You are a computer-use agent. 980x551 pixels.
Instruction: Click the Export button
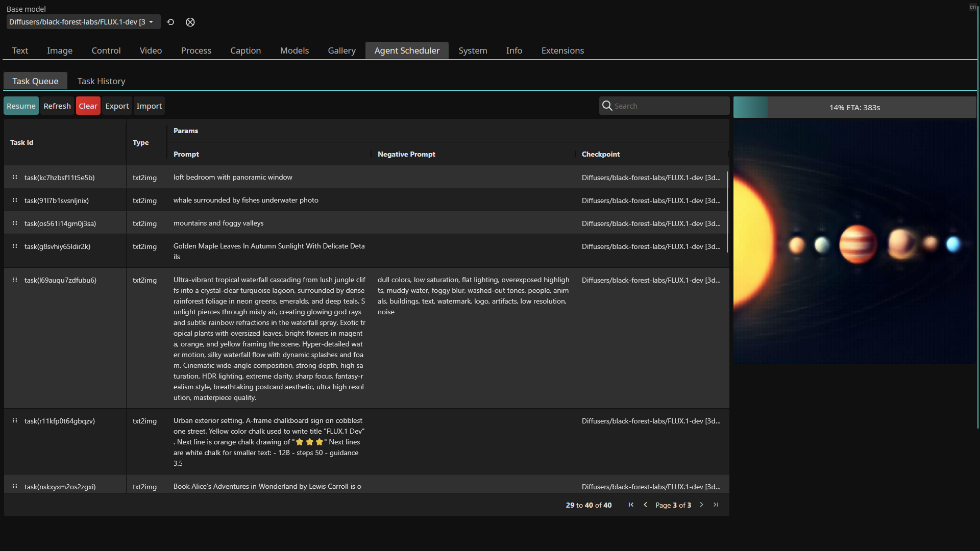tap(117, 106)
